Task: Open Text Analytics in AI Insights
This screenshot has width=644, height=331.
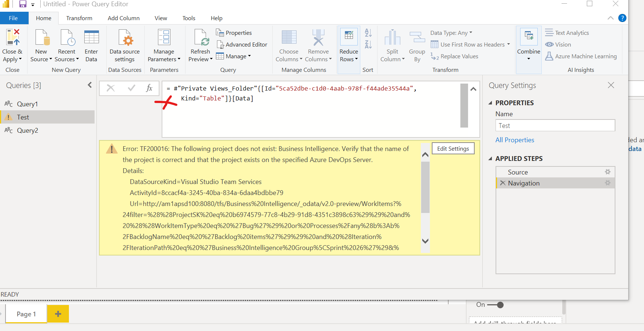Action: click(x=567, y=33)
